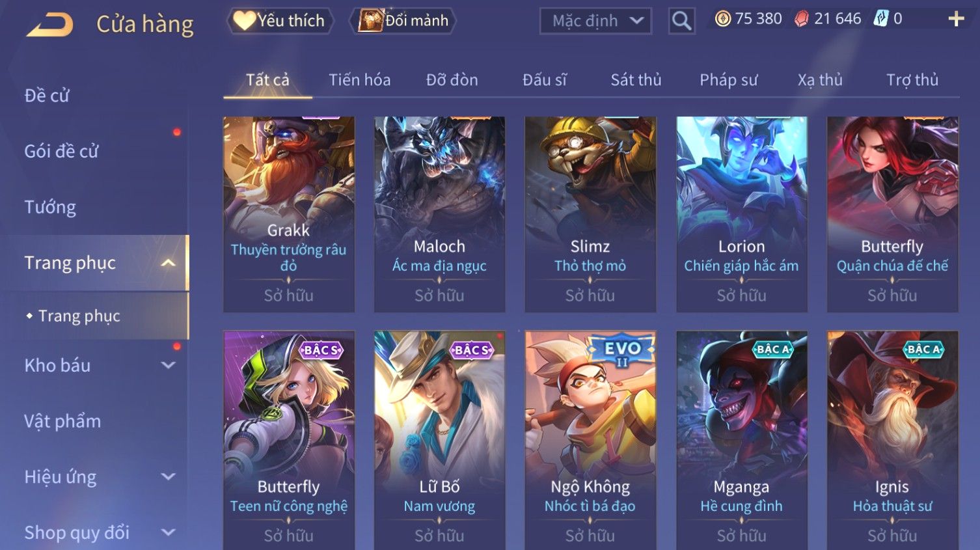Open Đổi mảnh fragment exchange
The width and height of the screenshot is (980, 550).
tap(403, 21)
